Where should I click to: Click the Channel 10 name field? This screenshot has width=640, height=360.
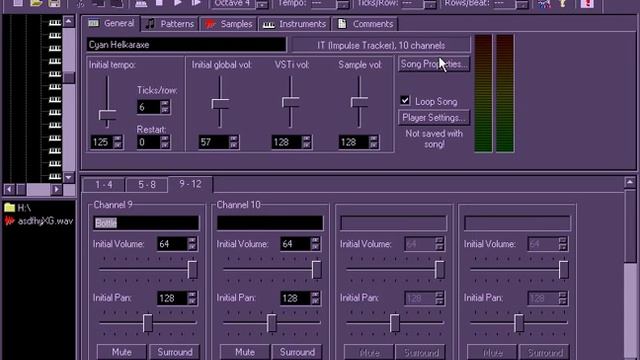[x=270, y=223]
